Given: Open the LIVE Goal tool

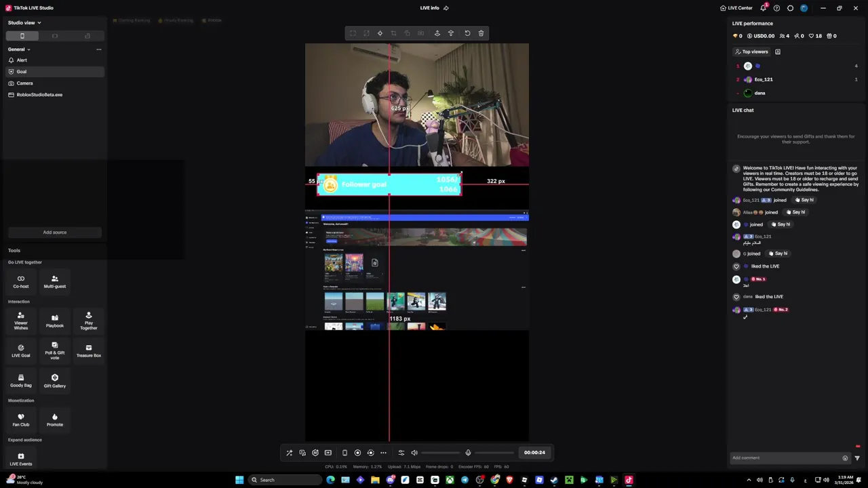Looking at the screenshot, I should click(21, 350).
